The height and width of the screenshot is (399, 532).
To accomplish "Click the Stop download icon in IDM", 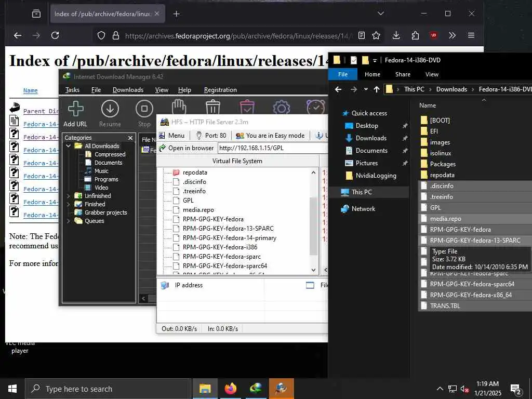I will (144, 114).
